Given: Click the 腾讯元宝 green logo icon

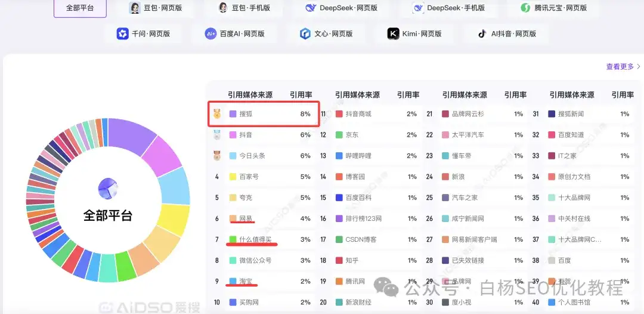Looking at the screenshot, I should (x=525, y=8).
